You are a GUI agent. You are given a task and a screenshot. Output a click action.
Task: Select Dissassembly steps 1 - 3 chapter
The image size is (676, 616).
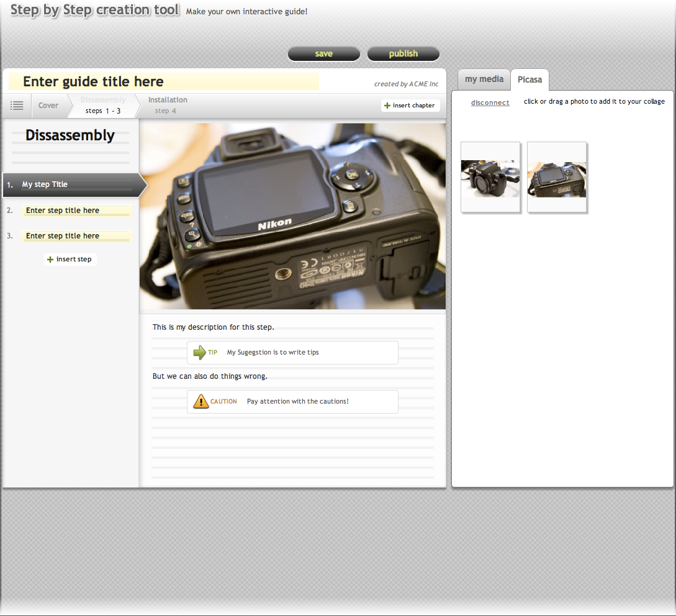pos(103,106)
